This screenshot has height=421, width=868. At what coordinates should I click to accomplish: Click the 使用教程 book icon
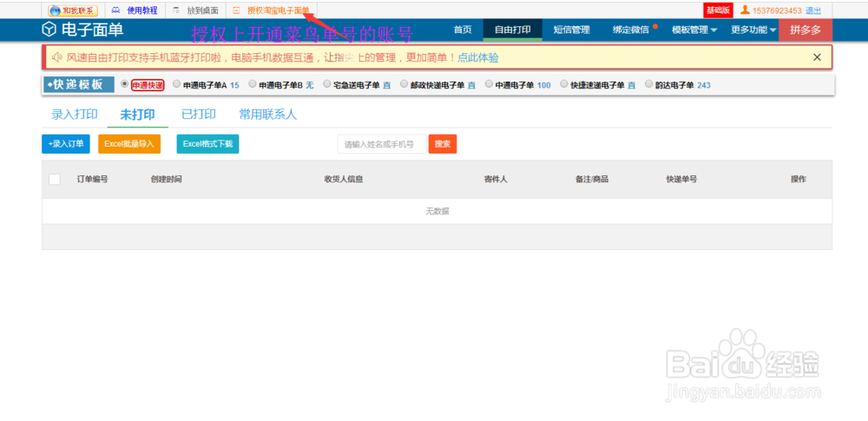pos(115,10)
